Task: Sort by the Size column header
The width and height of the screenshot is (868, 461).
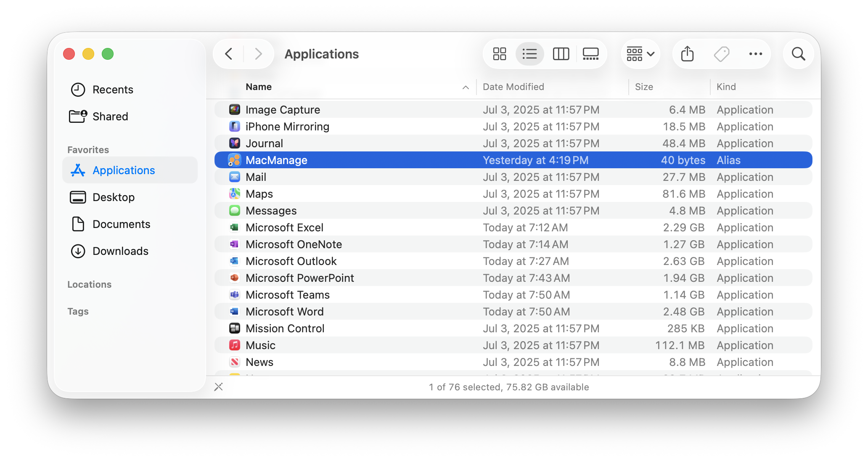Action: coord(644,87)
